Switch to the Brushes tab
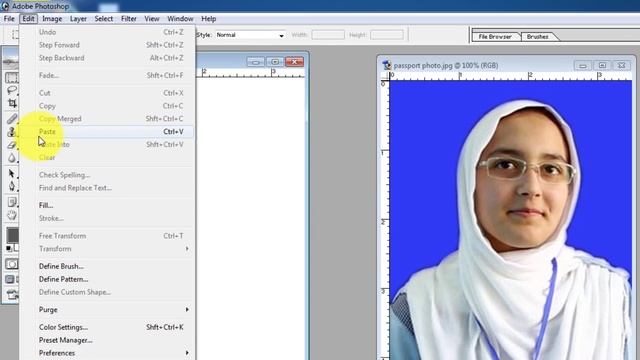Viewport: 640px width, 360px height. 538,37
